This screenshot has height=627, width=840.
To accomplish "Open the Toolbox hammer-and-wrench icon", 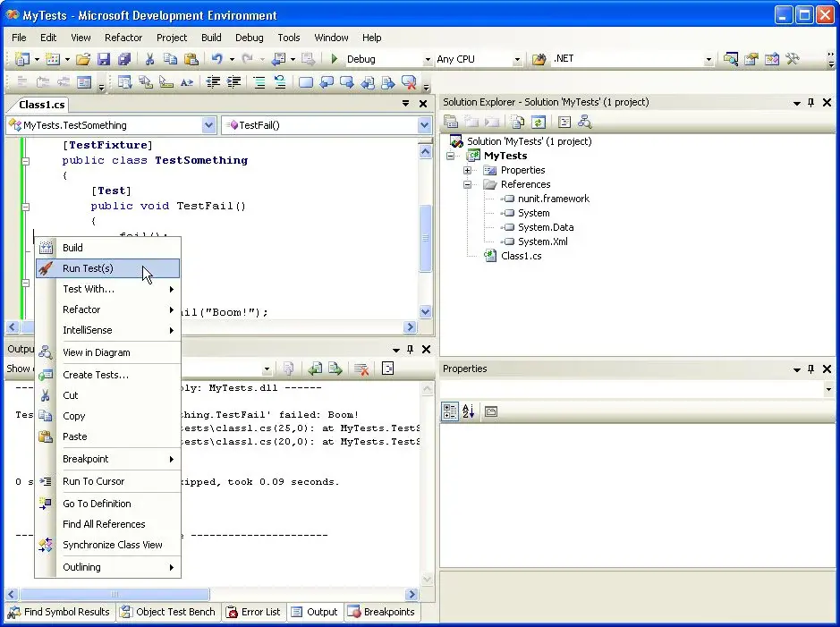I will 793,59.
